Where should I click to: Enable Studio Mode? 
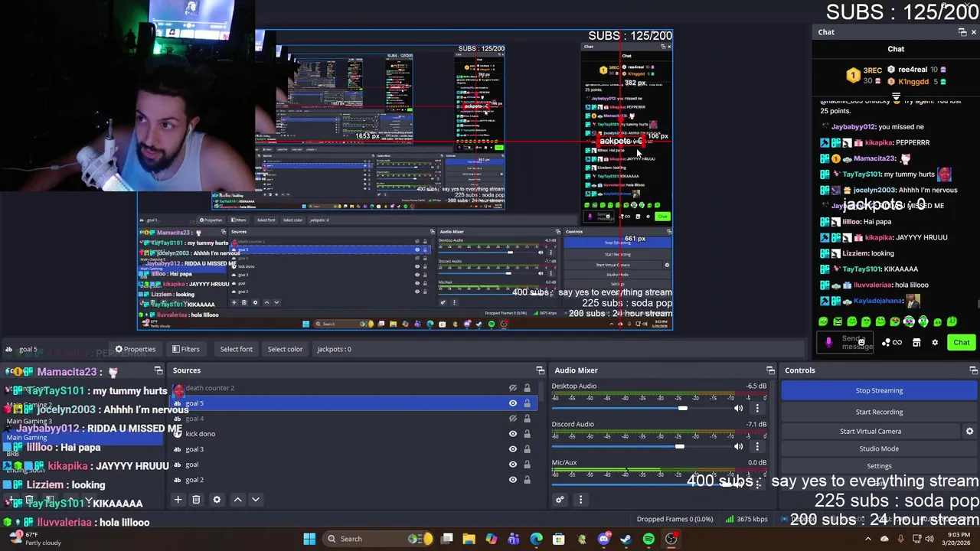click(879, 448)
